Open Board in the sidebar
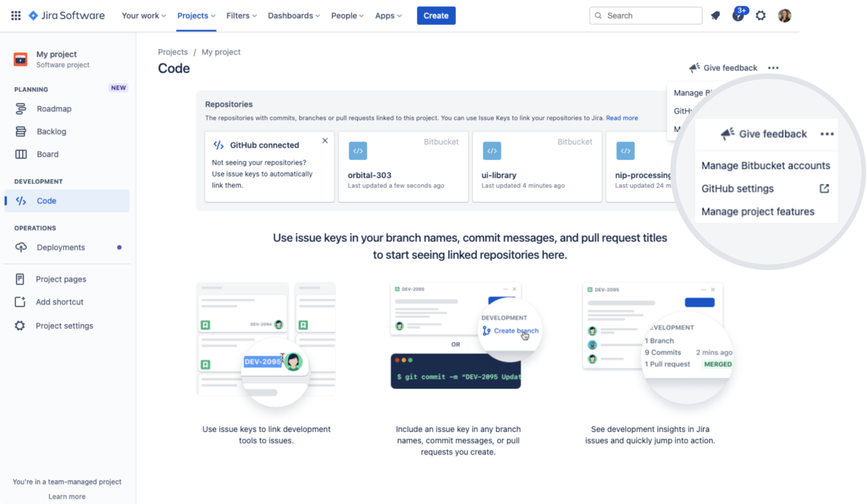Image resolution: width=867 pixels, height=504 pixels. click(x=67, y=154)
